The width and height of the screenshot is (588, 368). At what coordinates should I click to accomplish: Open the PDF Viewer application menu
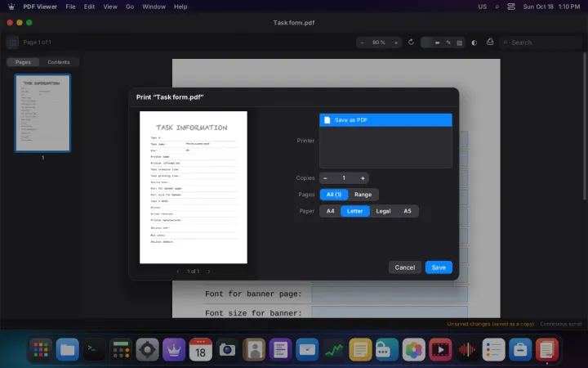coord(40,7)
